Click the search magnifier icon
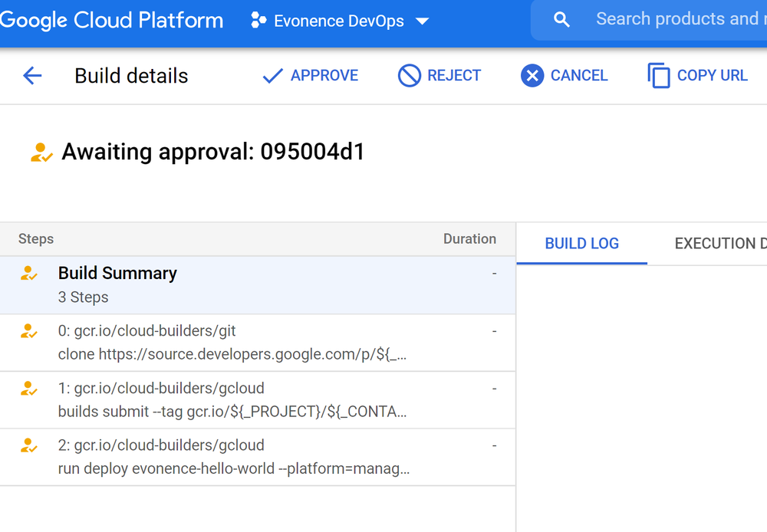 tap(561, 19)
